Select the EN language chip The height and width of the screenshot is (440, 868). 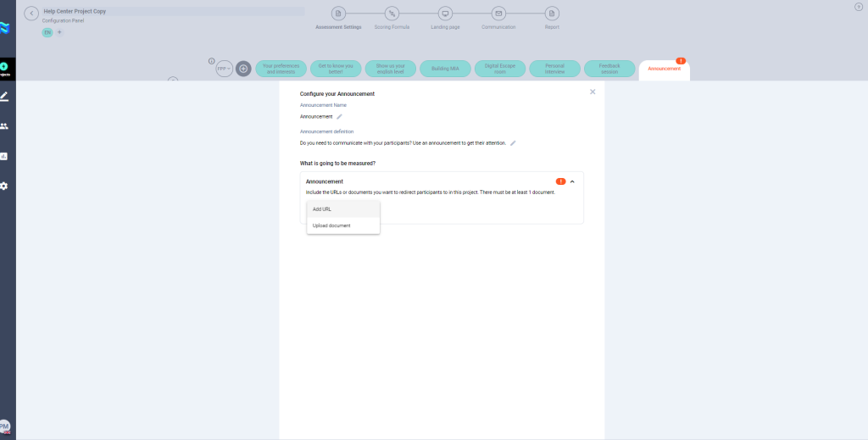click(x=47, y=32)
